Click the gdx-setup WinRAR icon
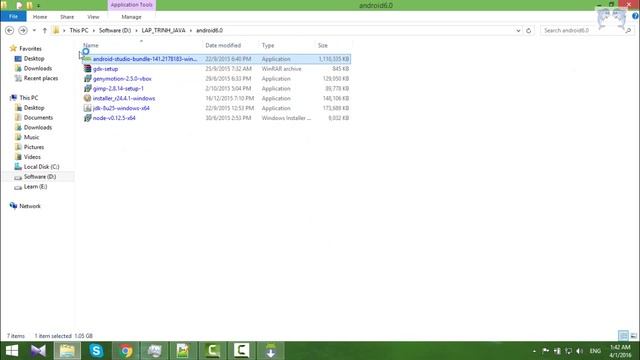 pos(87,69)
